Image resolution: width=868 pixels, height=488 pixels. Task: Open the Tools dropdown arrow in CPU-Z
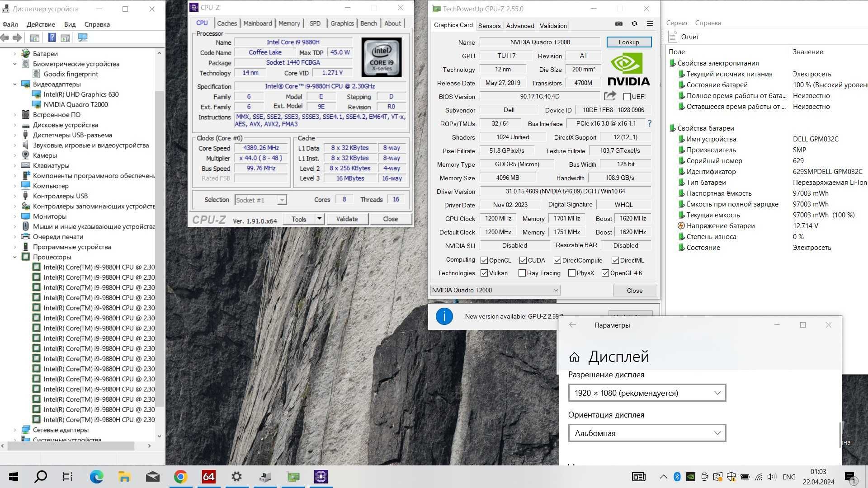tap(319, 219)
